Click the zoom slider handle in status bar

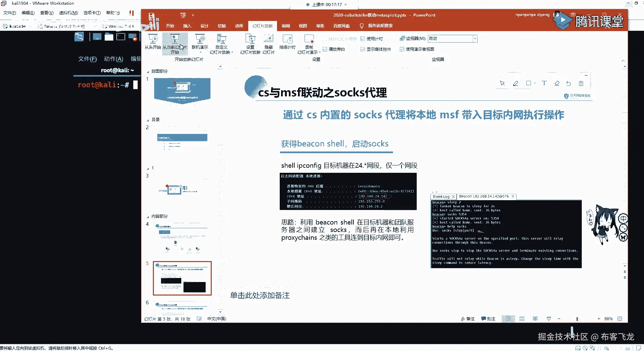click(x=577, y=319)
